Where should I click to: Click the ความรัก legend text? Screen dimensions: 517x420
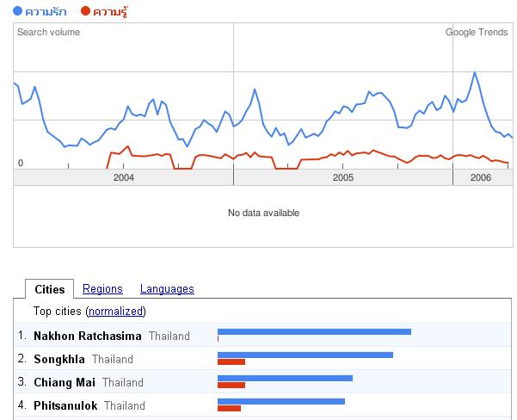click(46, 11)
